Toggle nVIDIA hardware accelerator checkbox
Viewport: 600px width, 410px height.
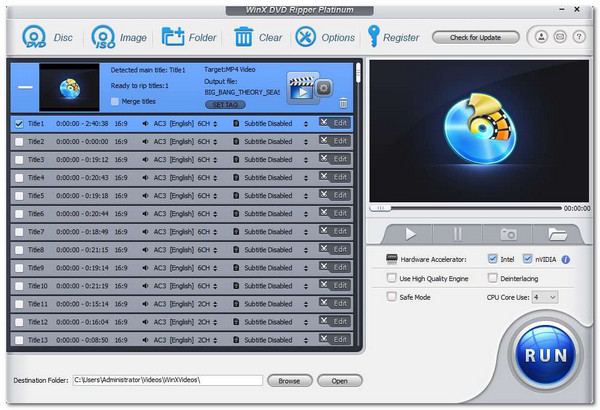pos(527,258)
